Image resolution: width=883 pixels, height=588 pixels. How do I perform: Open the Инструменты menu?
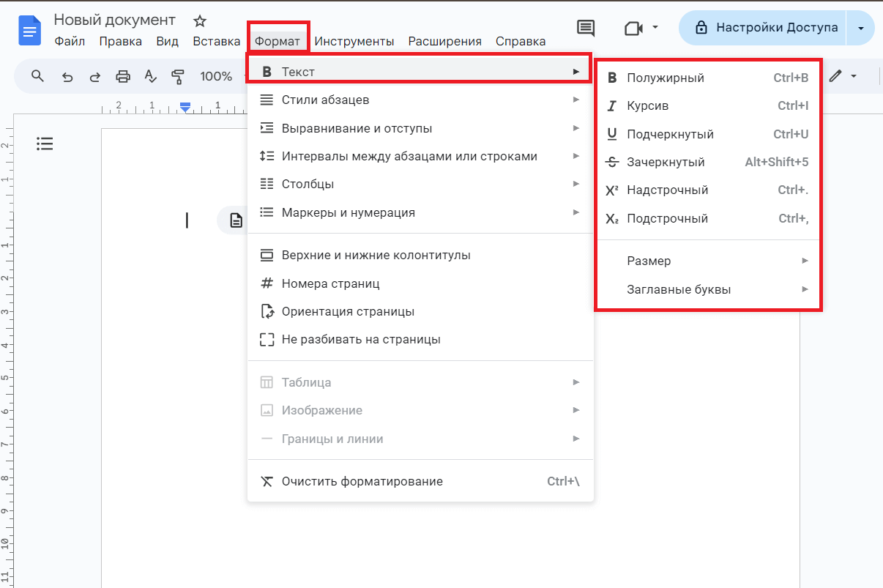pyautogui.click(x=354, y=41)
